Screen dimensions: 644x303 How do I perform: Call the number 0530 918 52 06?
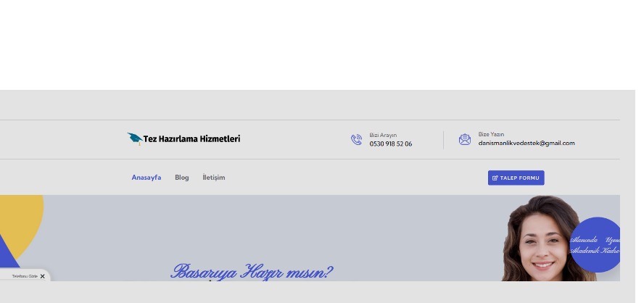(391, 144)
